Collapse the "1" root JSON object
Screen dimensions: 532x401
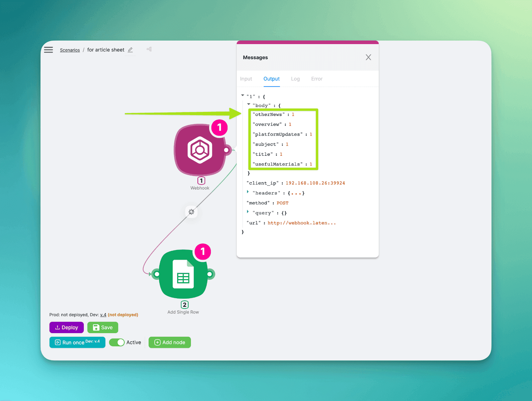click(x=243, y=96)
